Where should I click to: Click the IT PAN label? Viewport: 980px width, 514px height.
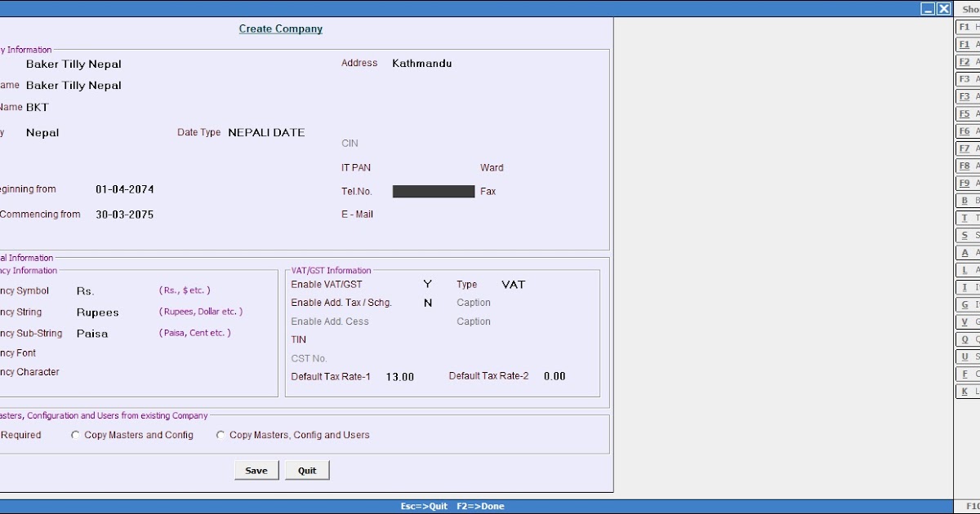[356, 167]
